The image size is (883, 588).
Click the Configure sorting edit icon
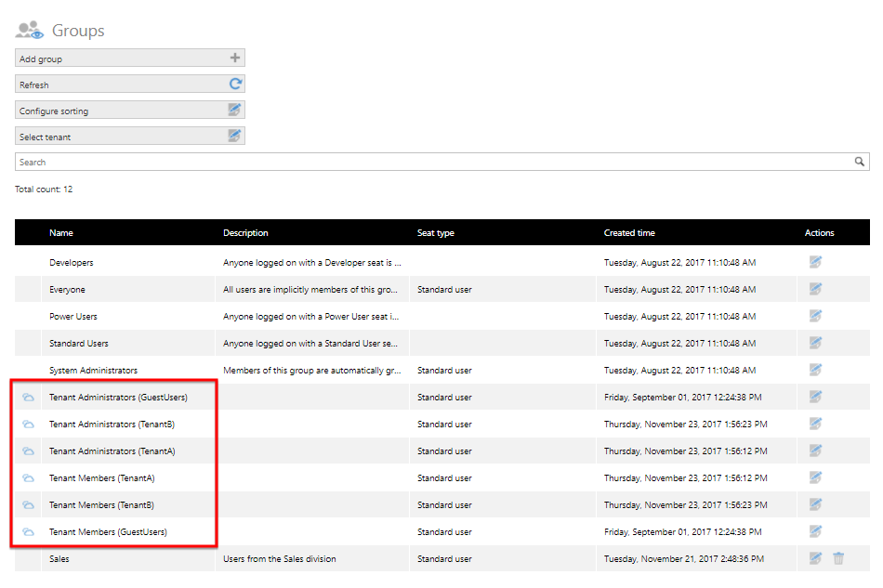(234, 110)
